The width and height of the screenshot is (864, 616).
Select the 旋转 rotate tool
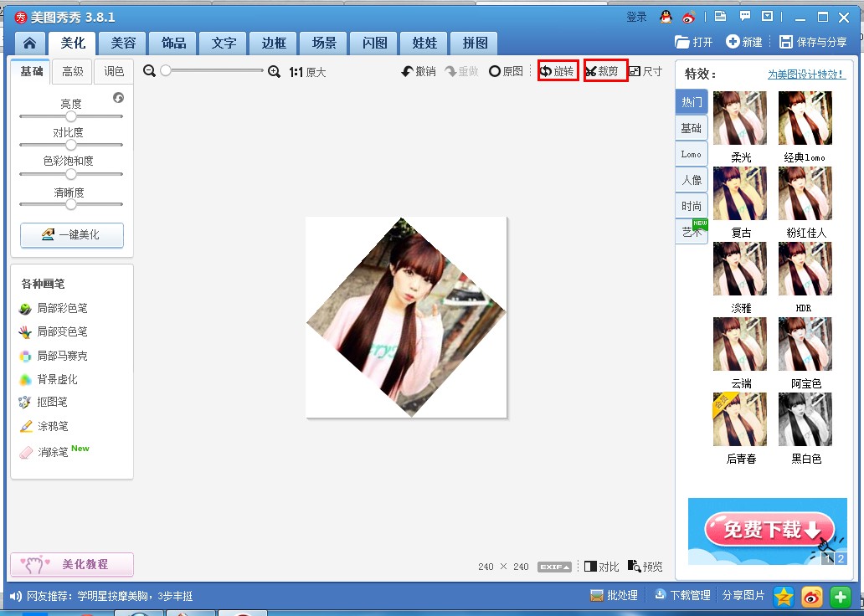(558, 72)
